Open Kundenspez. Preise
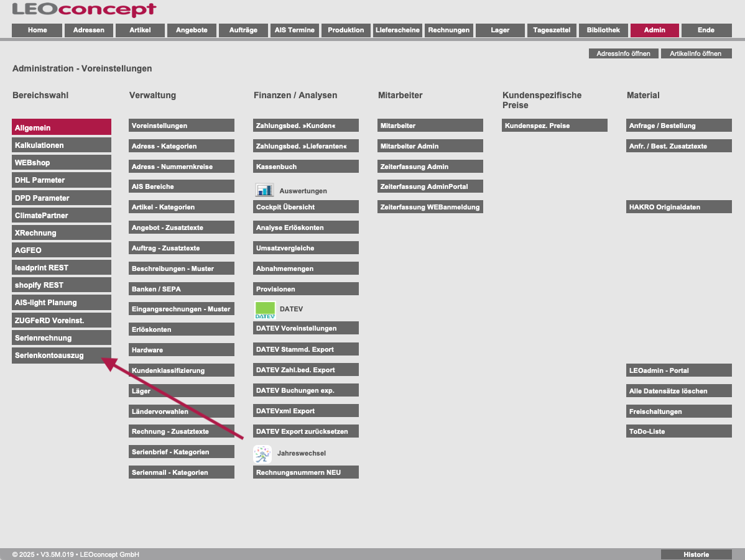Screen dimensions: 745x560 [x=555, y=126]
